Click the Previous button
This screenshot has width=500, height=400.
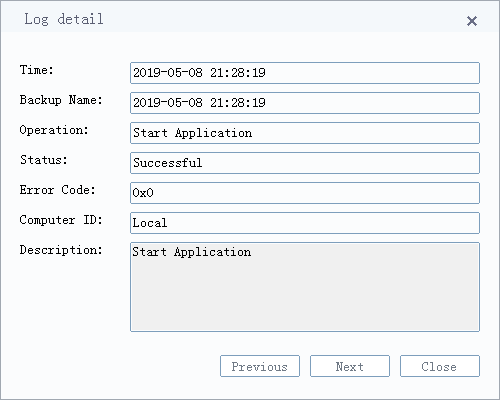pyautogui.click(x=260, y=366)
